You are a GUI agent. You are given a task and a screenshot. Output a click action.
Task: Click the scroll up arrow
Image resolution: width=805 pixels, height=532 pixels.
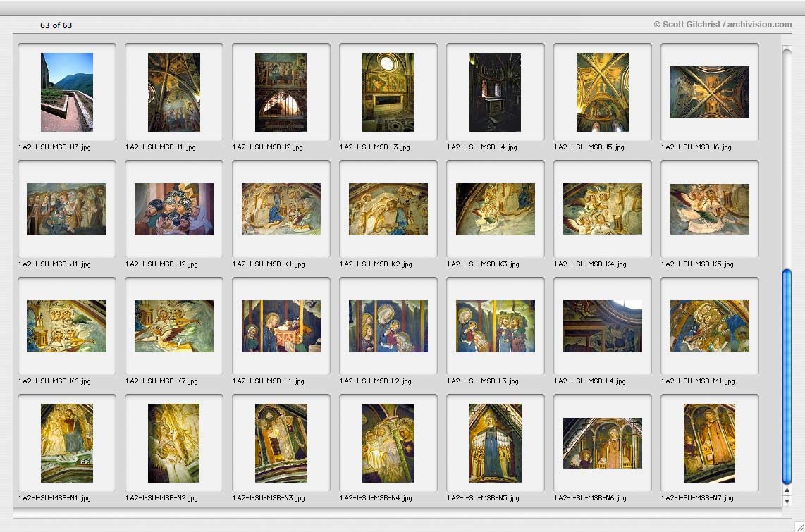787,490
